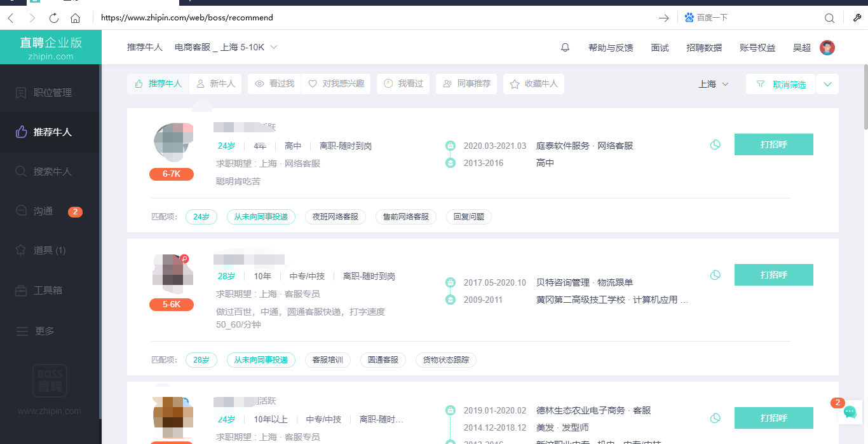
Task: Open the floating chat message icon
Action: [850, 412]
